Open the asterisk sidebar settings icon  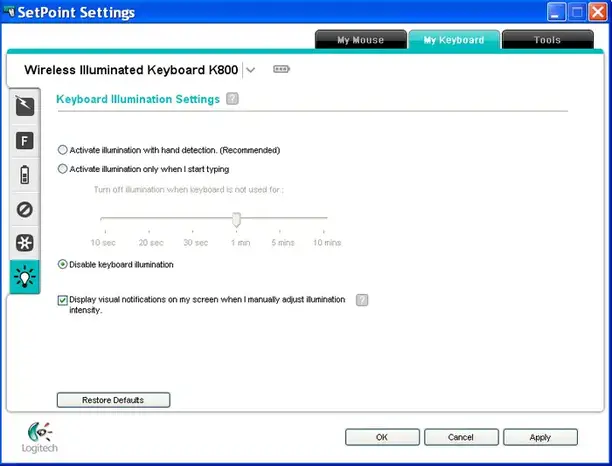(x=25, y=243)
